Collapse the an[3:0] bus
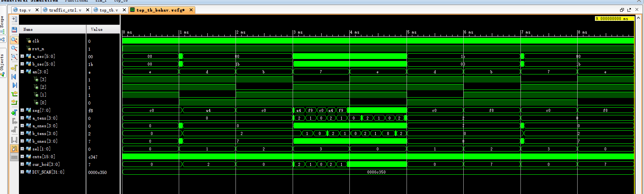 pyautogui.click(x=22, y=72)
